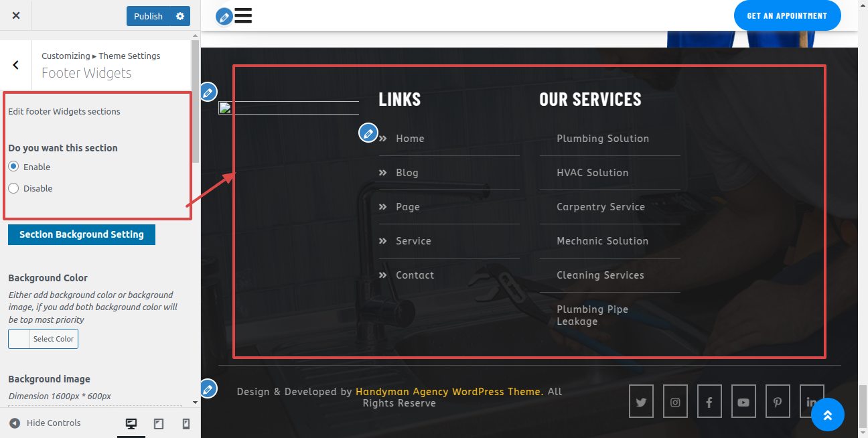Click chevron icon before Home link
This screenshot has height=438, width=868.
pos(383,139)
